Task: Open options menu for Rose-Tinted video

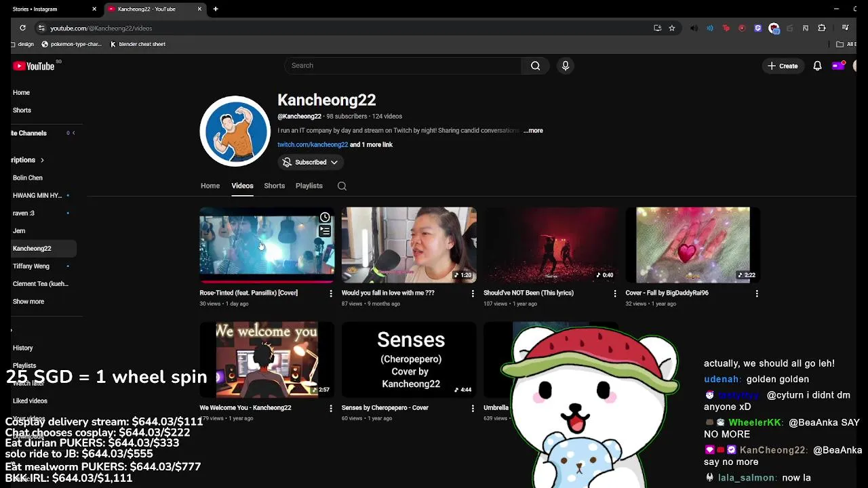Action: [x=331, y=293]
